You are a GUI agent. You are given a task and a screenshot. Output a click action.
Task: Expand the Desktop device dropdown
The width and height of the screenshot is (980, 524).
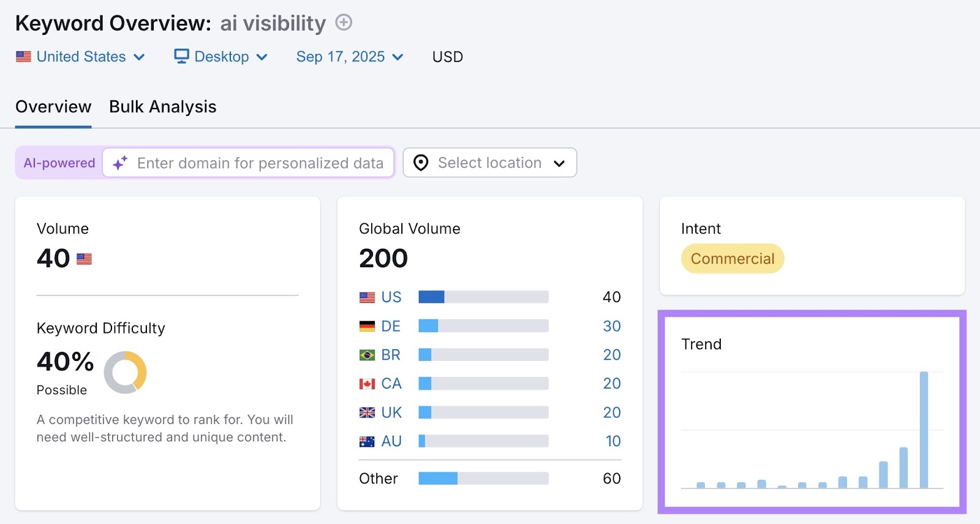(x=222, y=57)
